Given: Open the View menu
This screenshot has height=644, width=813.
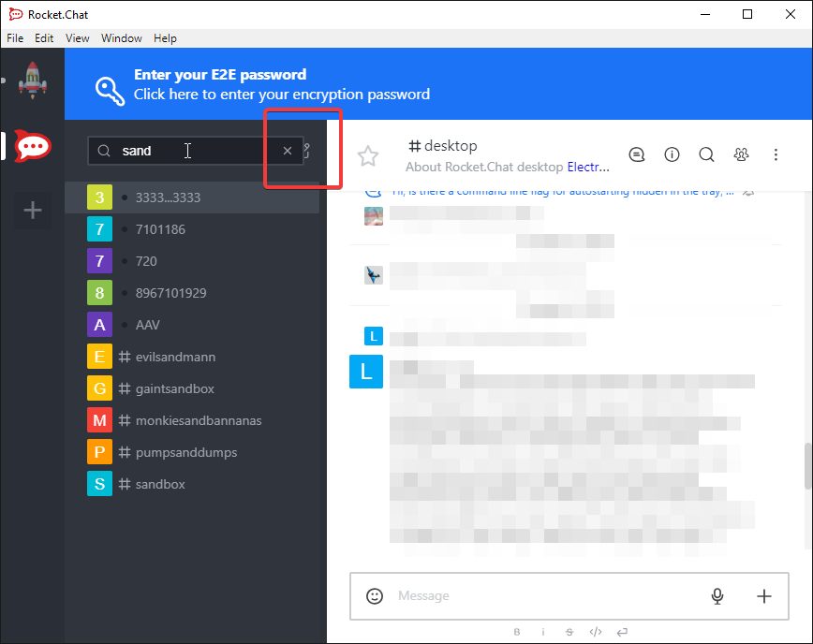Looking at the screenshot, I should pos(77,38).
